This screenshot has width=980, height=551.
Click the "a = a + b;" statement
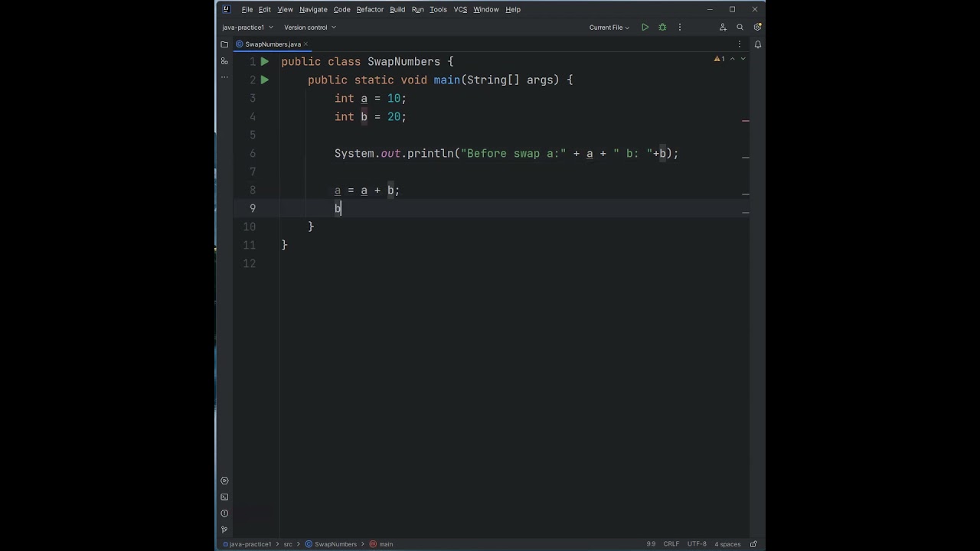coord(367,190)
